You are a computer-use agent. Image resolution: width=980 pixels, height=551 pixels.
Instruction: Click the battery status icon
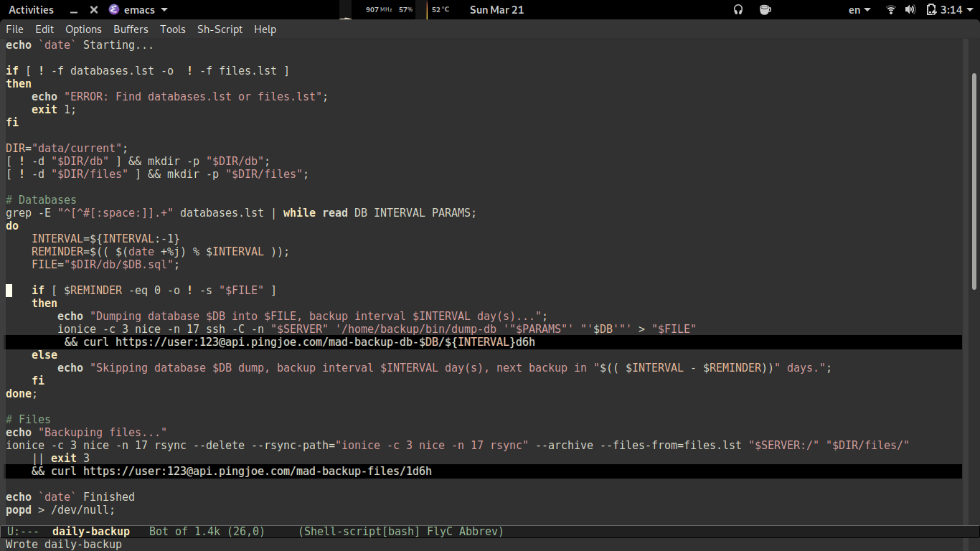click(931, 10)
